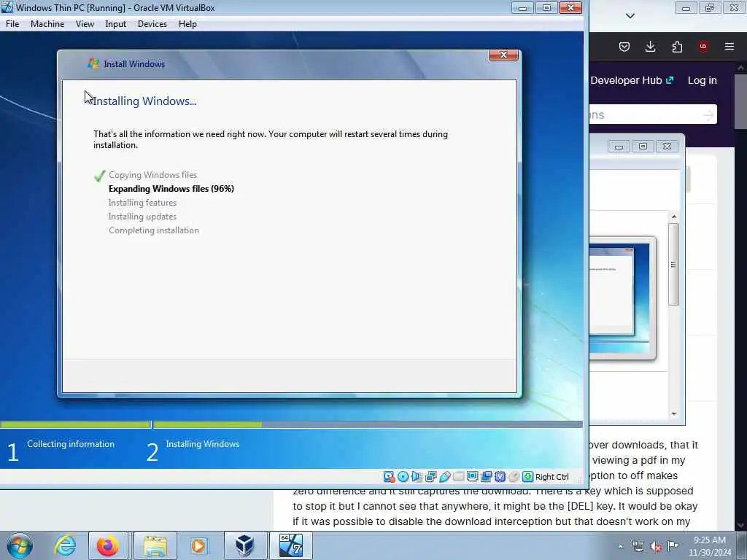This screenshot has width=747, height=560.
Task: Click the Log in link
Action: pyautogui.click(x=703, y=80)
